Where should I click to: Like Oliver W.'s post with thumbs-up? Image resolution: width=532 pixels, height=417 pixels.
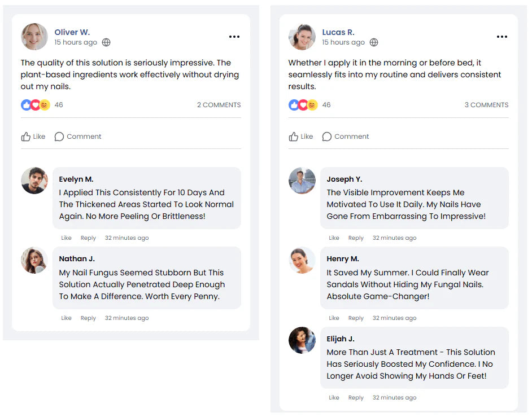[26, 137]
